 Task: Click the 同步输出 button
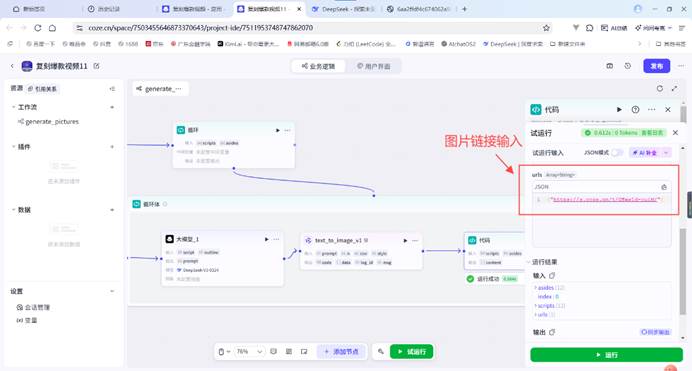coord(655,332)
